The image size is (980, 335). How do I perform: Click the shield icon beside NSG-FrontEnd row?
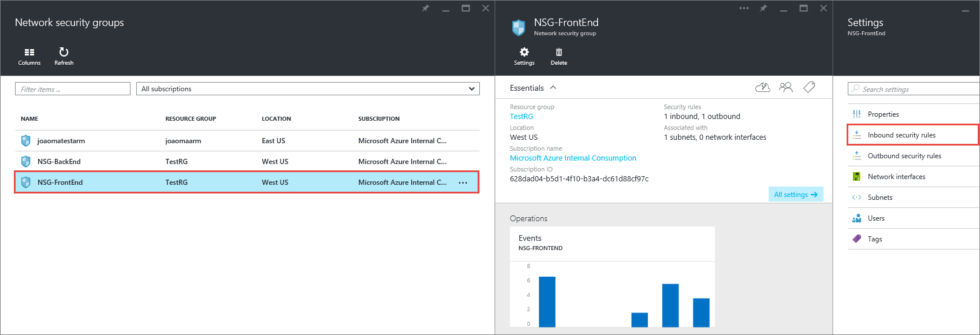coord(25,182)
